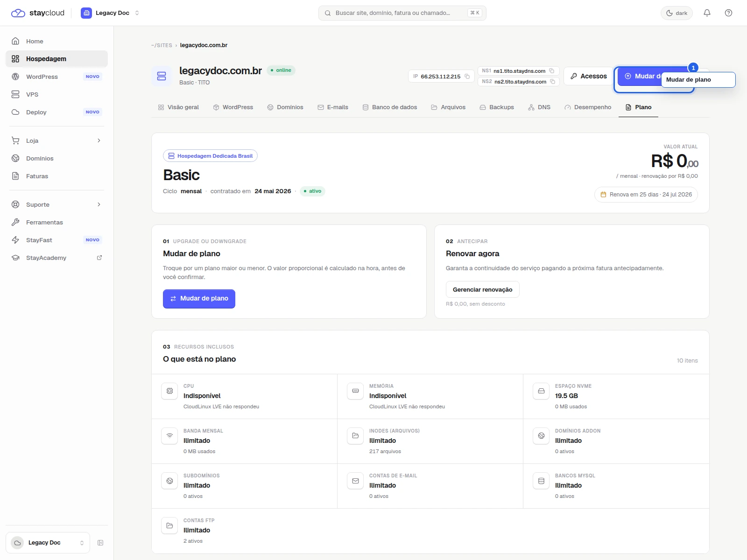Collapse the sidebar panel icon
Image resolution: width=747 pixels, height=560 pixels.
[x=100, y=543]
